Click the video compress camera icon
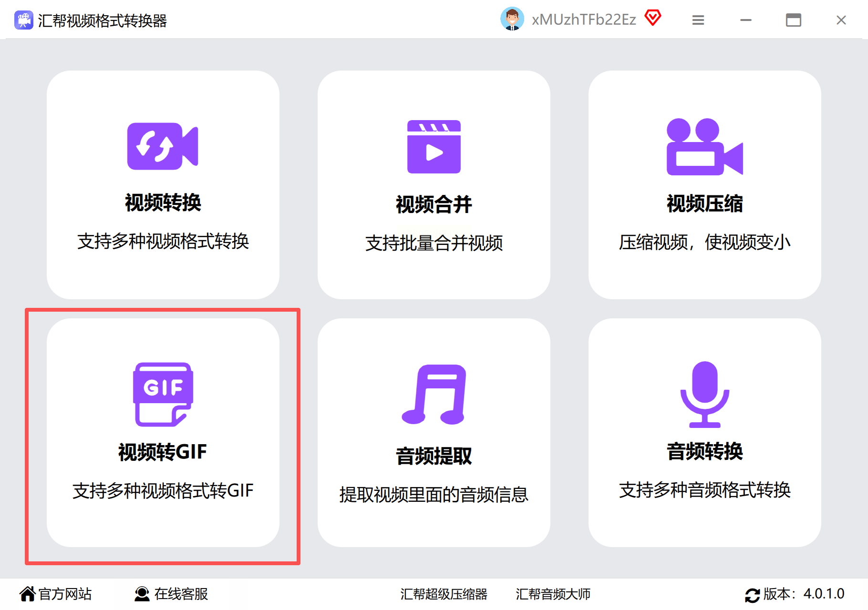Viewport: 868px width, 610px height. pos(704,147)
